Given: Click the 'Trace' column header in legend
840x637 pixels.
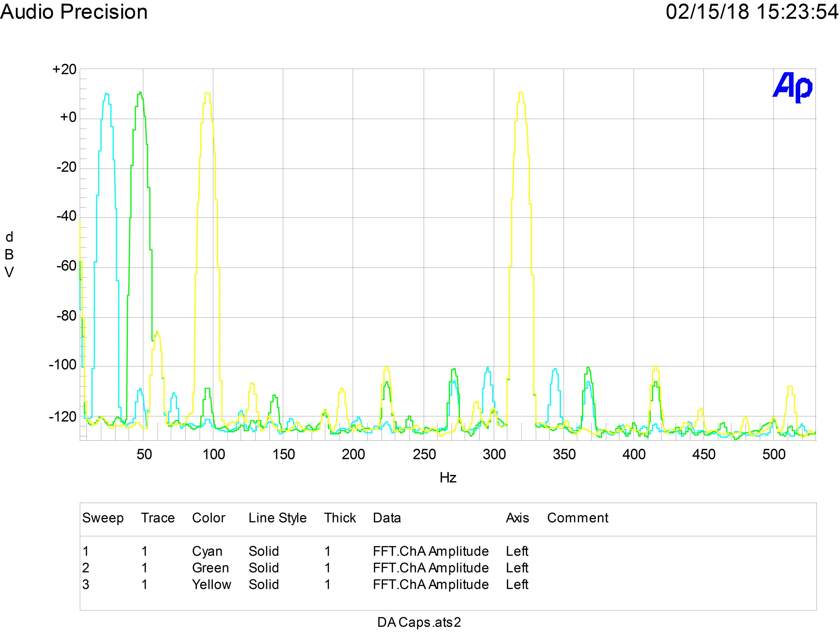Looking at the screenshot, I should (158, 518).
